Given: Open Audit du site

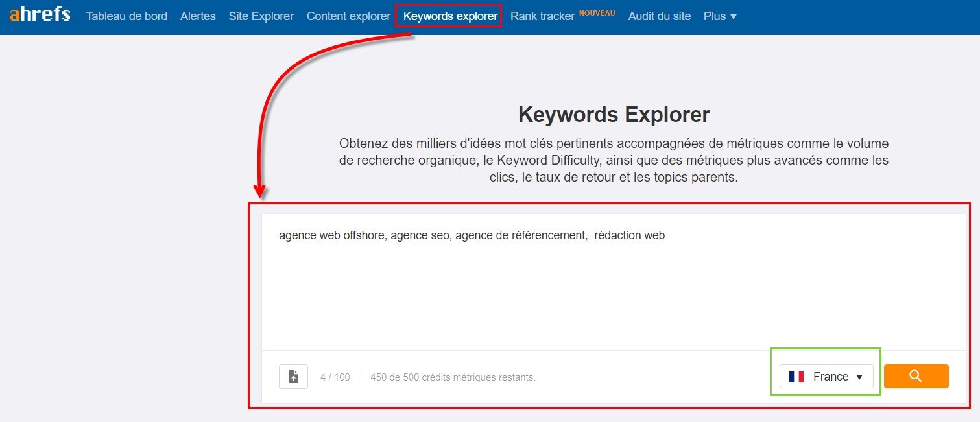Looking at the screenshot, I should point(659,16).
